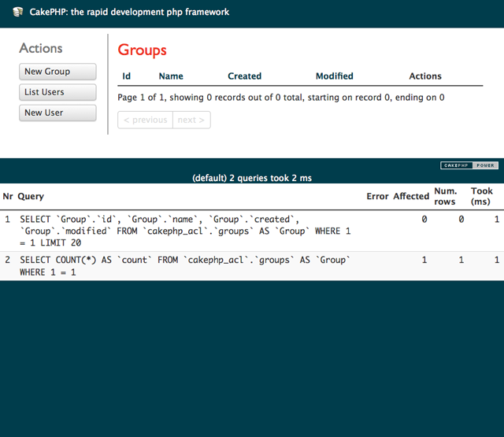The height and width of the screenshot is (437, 504).
Task: Select the first SELECT Group query row
Action: click(181, 231)
